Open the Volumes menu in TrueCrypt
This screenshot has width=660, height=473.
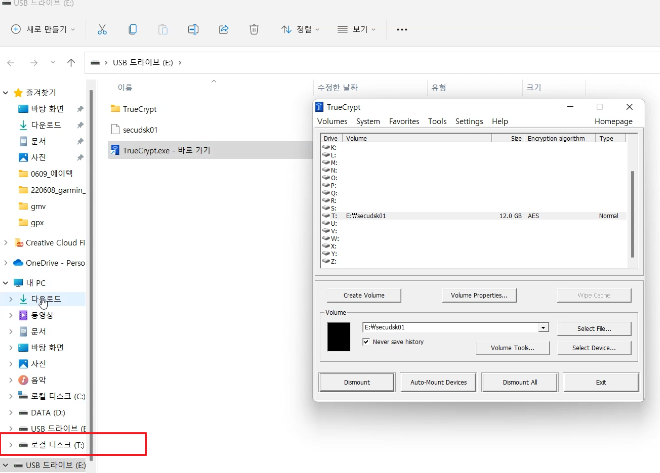click(x=332, y=121)
